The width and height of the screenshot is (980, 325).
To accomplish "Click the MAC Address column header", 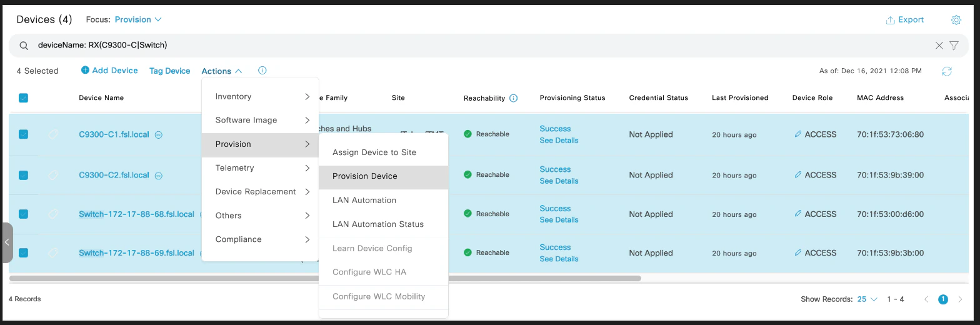I will (x=881, y=98).
